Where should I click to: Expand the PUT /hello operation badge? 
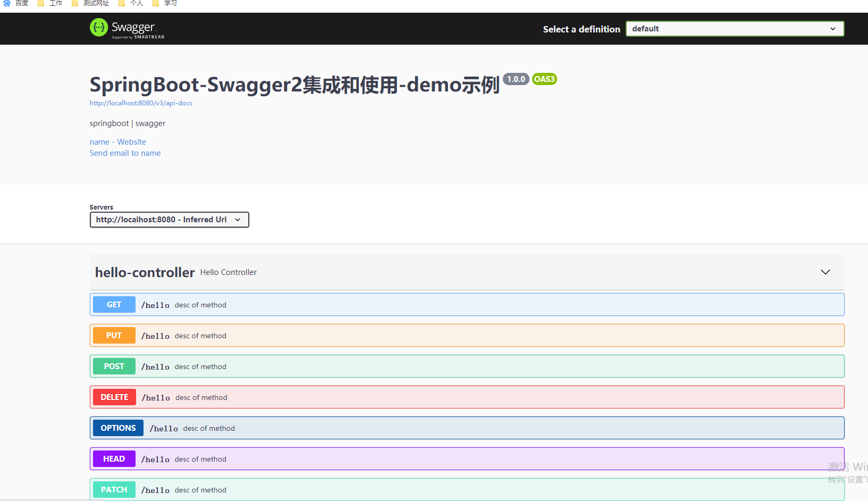click(x=114, y=336)
